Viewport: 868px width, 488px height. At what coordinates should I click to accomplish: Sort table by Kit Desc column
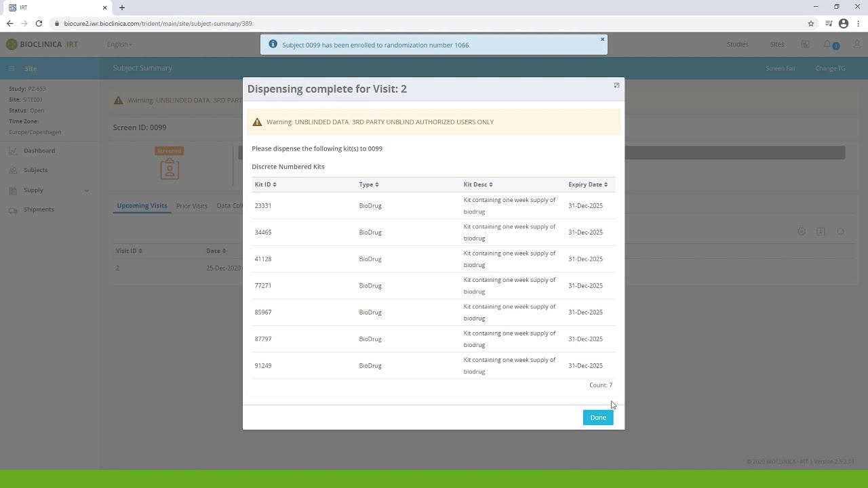(x=478, y=184)
